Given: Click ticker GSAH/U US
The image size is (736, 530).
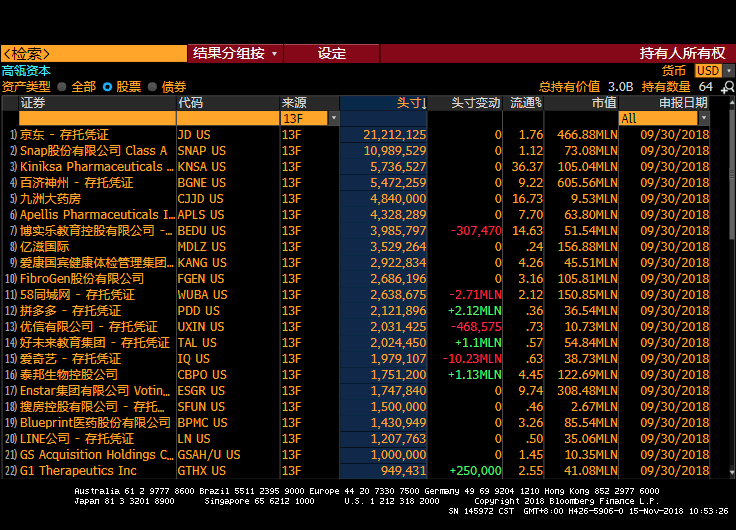Looking at the screenshot, I should (209, 454).
